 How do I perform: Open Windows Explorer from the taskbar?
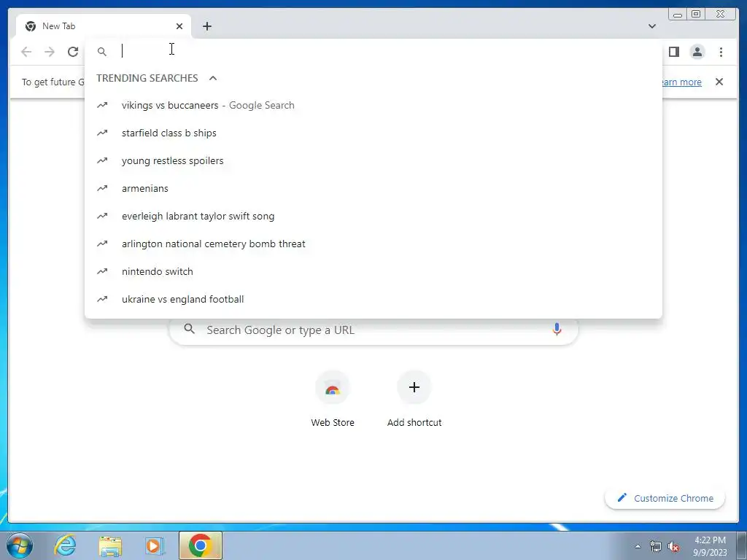110,545
